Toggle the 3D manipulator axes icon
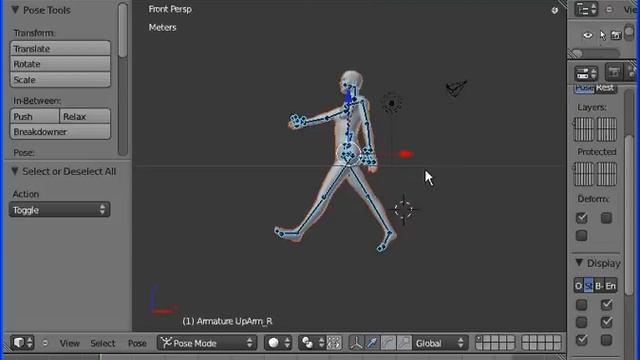640x360 pixels. pyautogui.click(x=356, y=343)
